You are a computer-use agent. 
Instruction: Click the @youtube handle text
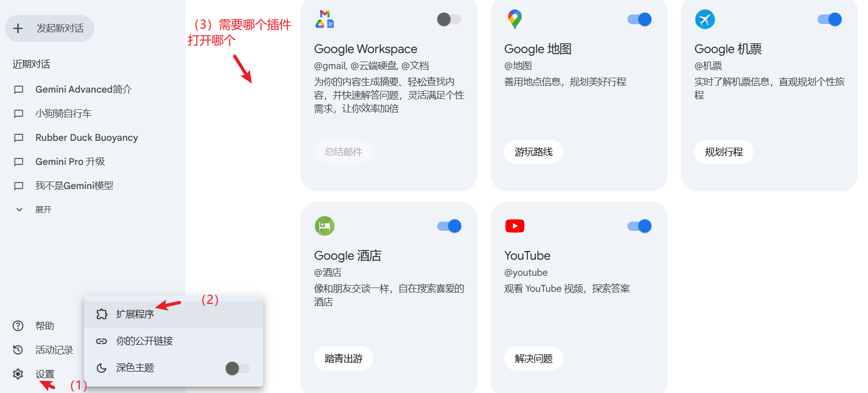pyautogui.click(x=526, y=273)
